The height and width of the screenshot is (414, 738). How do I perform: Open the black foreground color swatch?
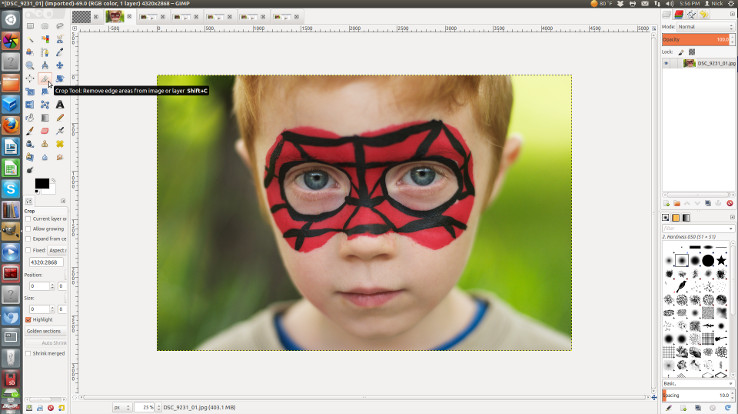click(41, 183)
